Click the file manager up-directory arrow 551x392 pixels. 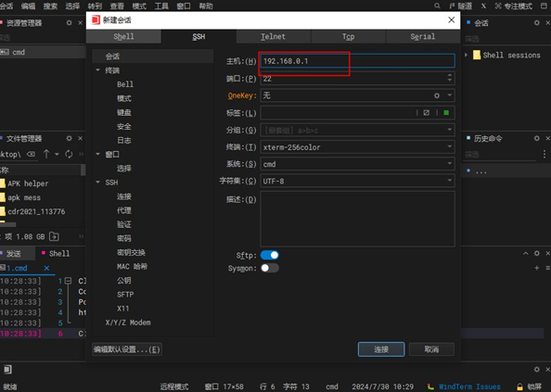46,154
